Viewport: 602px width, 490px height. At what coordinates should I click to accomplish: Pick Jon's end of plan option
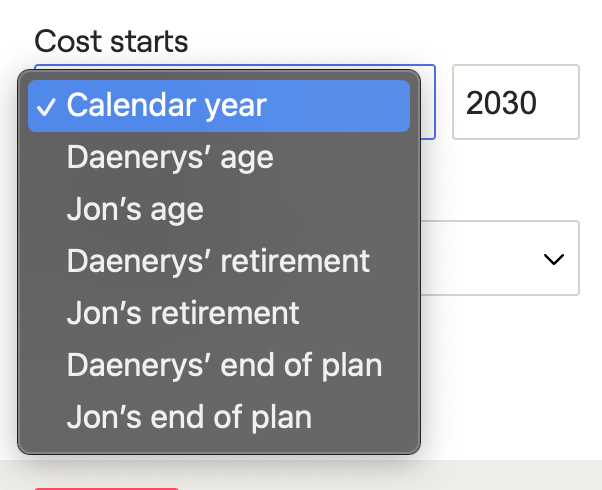click(189, 417)
